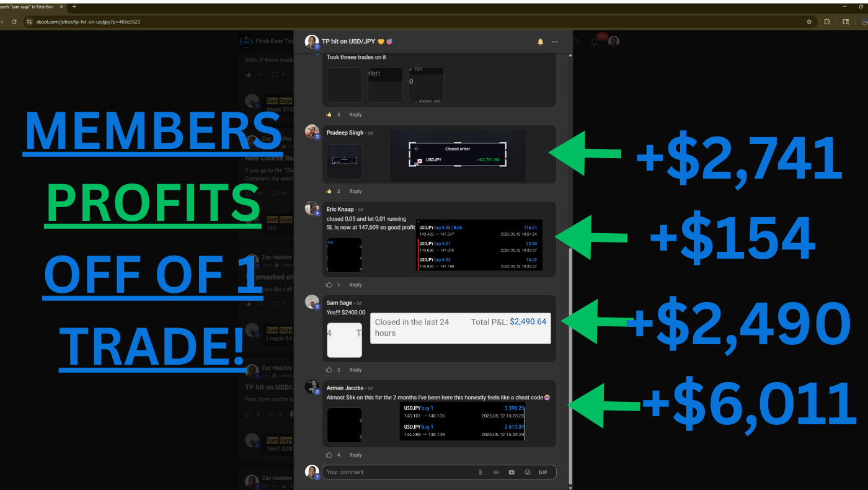The height and width of the screenshot is (490, 868).
Task: Insert a GIF into your comment
Action: [x=543, y=472]
